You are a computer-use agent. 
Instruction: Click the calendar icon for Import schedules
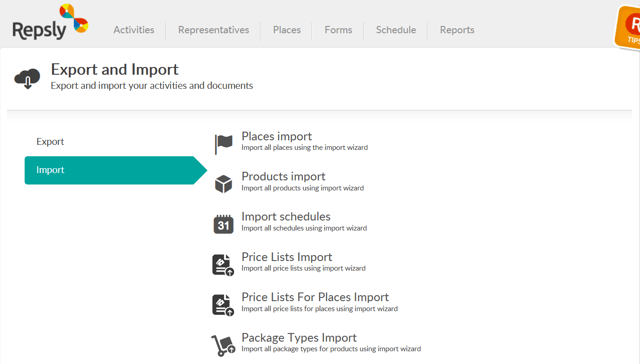point(223,224)
